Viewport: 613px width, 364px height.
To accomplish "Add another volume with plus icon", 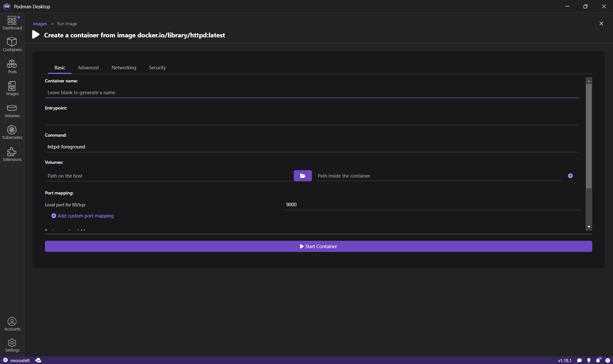I will [570, 176].
